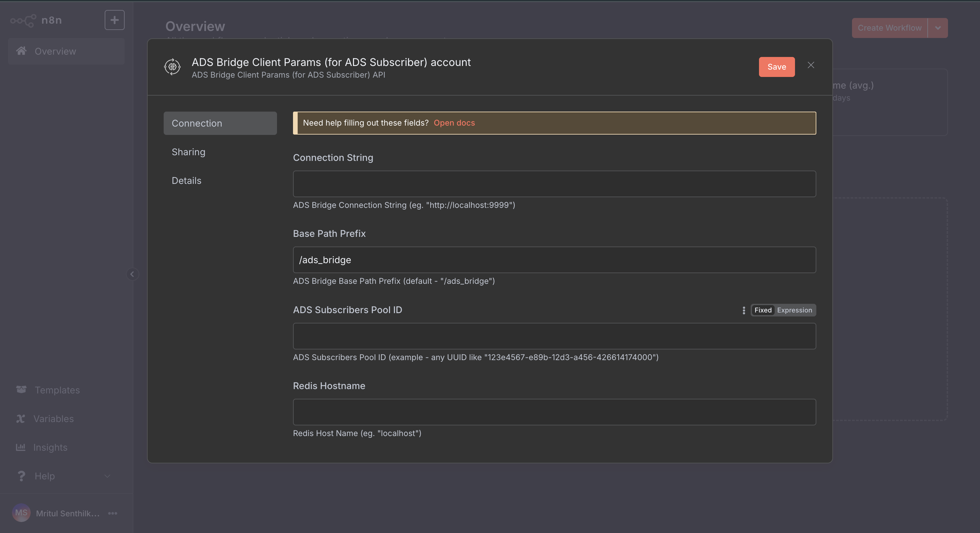This screenshot has width=980, height=533.
Task: Collapse the sidebar with arrow handle
Action: [x=132, y=274]
